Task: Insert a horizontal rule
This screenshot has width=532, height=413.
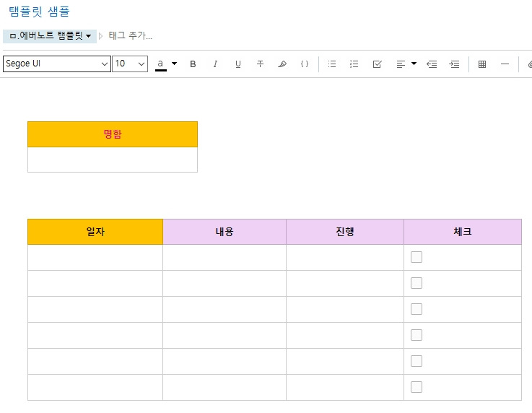Action: point(505,64)
